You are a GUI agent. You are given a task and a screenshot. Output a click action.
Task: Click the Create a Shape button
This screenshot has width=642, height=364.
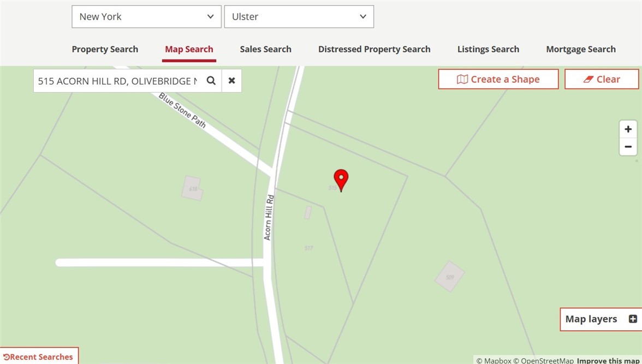point(498,79)
